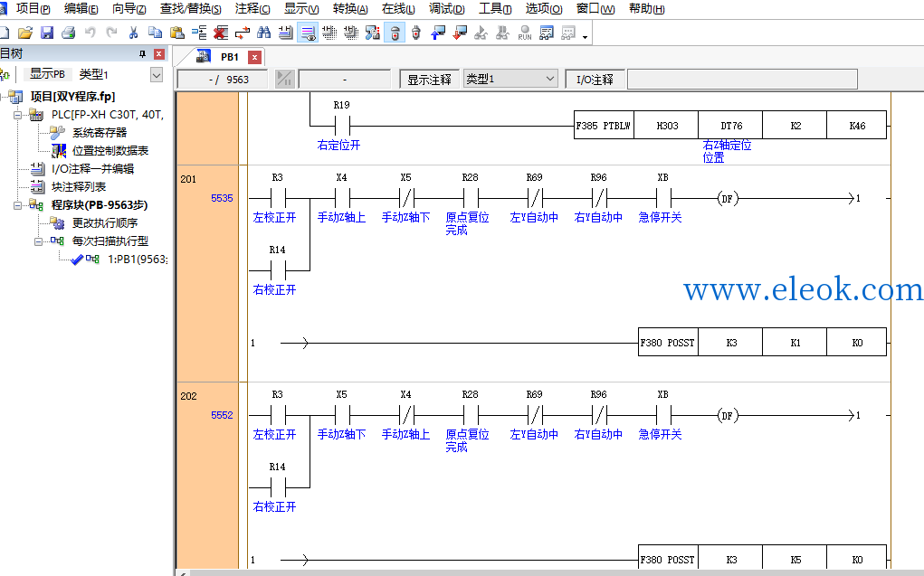Open the 调试(D) menu
Screen dimensions: 924x576
[x=447, y=9]
